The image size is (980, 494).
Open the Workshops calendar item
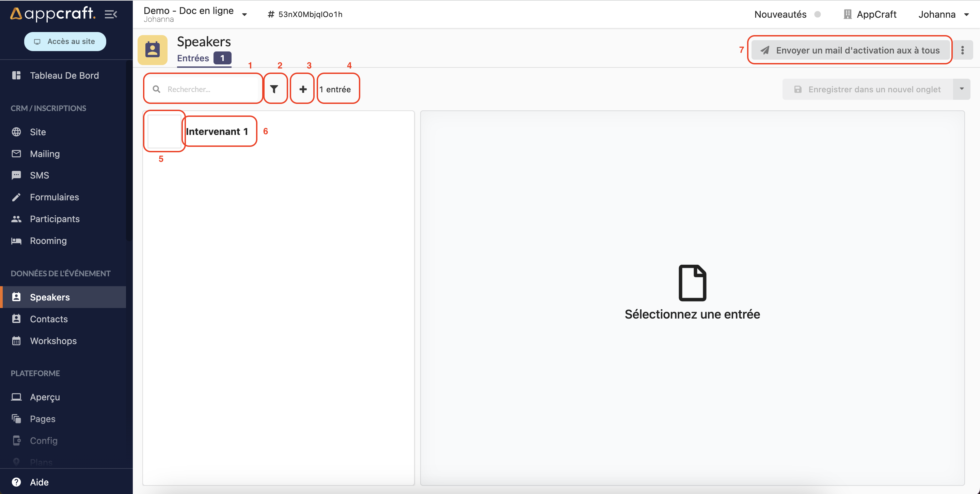(53, 341)
